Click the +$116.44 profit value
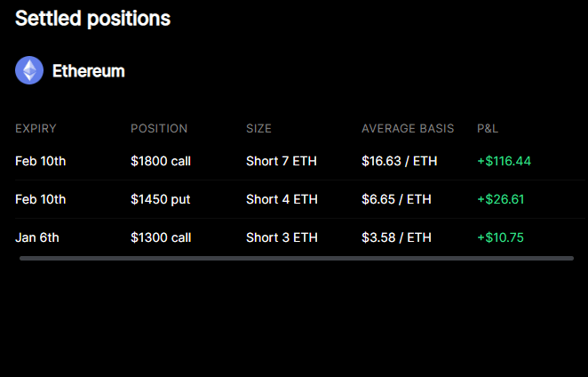The height and width of the screenshot is (377, 588). point(504,161)
